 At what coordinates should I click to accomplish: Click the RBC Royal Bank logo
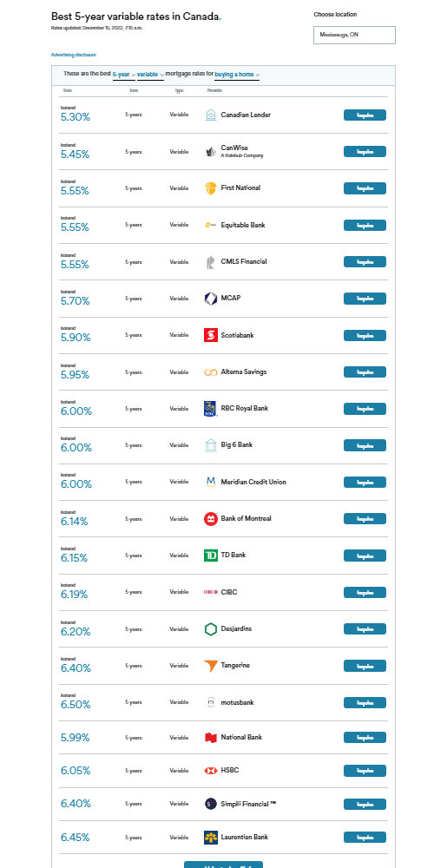210,409
